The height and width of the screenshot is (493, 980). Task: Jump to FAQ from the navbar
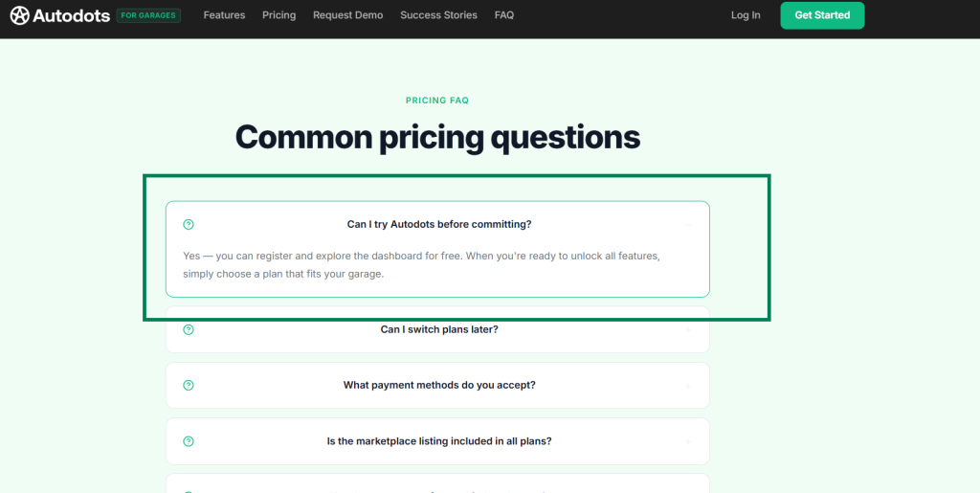click(x=504, y=15)
